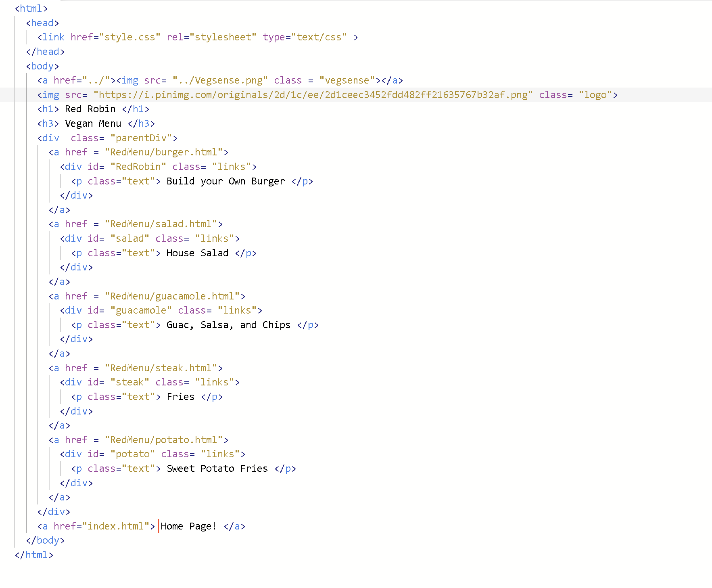
Task: Click the opening head tag
Action: tap(42, 23)
